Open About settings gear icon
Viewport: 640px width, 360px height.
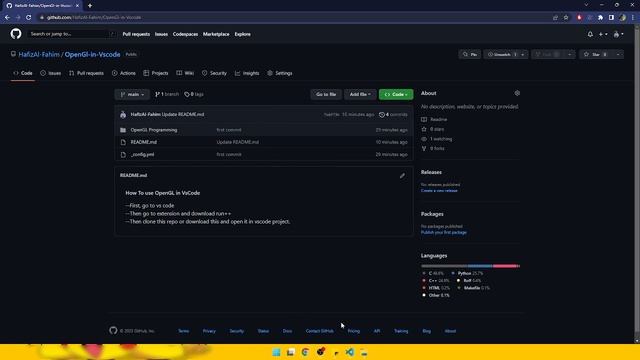(517, 93)
